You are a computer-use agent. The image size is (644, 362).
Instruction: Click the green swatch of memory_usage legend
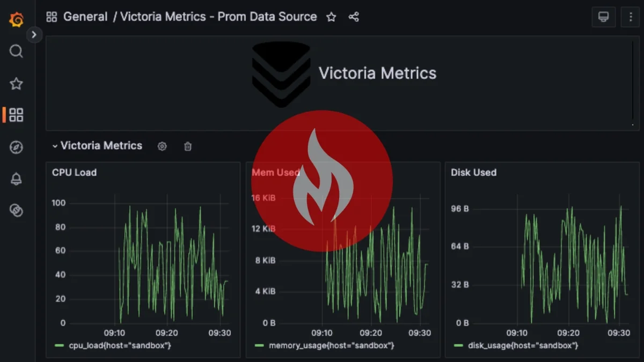(x=259, y=345)
